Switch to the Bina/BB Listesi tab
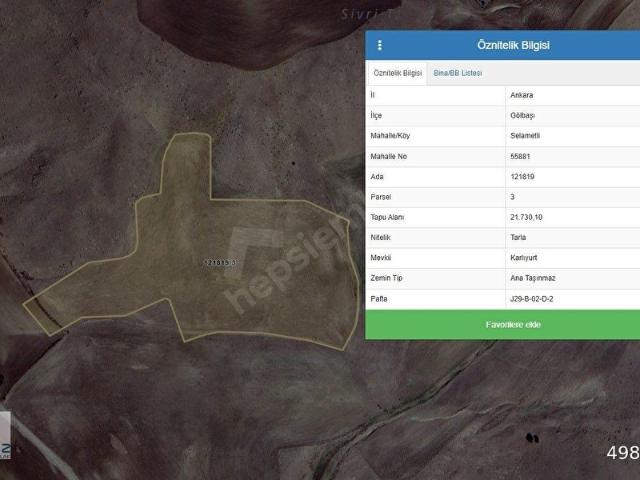This screenshot has width=640, height=480. [457, 74]
